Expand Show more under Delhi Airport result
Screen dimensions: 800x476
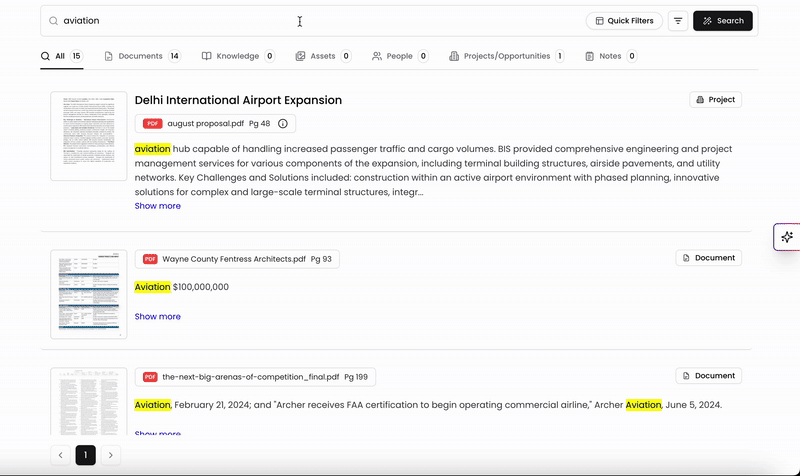tap(158, 206)
